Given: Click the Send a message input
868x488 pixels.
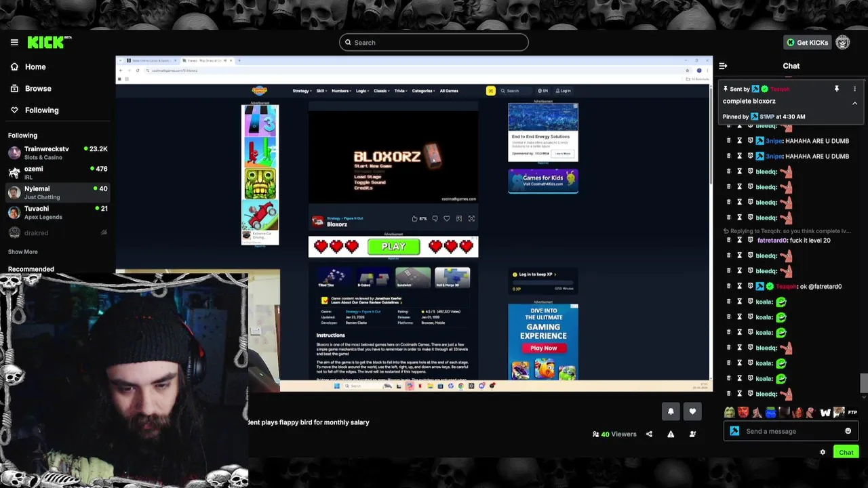Looking at the screenshot, I should [792, 431].
